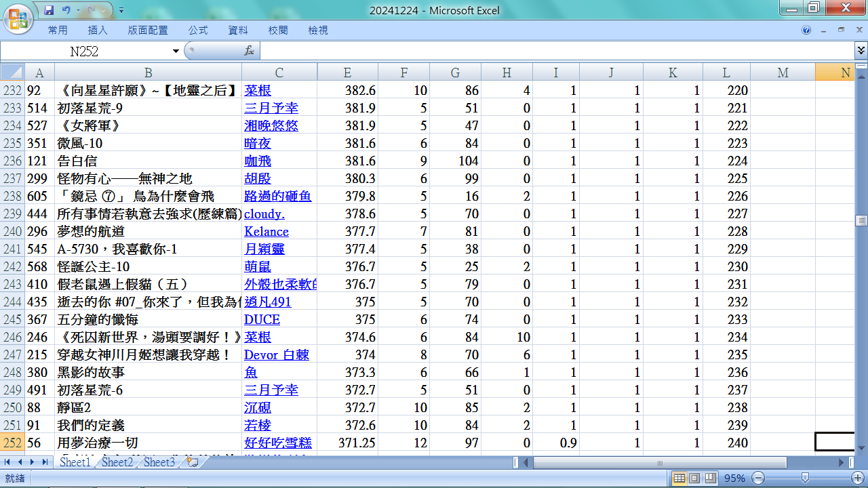Open Excel Help icon
Image resolution: width=868 pixels, height=488 pixels.
[x=806, y=30]
